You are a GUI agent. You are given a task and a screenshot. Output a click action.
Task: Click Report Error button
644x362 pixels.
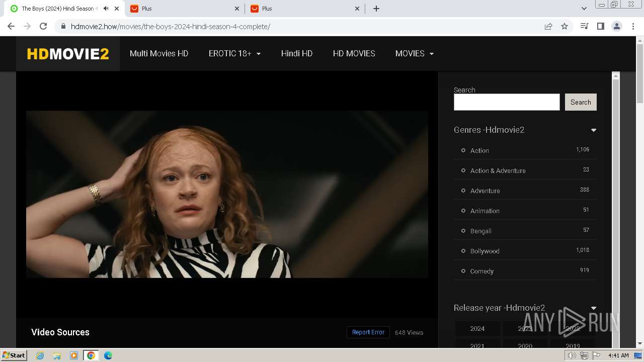point(368,332)
